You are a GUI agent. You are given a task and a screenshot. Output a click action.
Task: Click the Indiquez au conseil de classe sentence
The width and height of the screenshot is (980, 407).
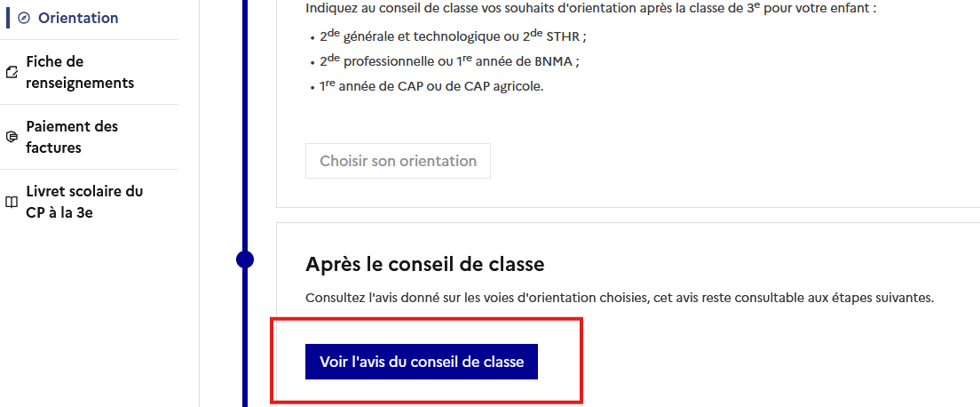[590, 8]
